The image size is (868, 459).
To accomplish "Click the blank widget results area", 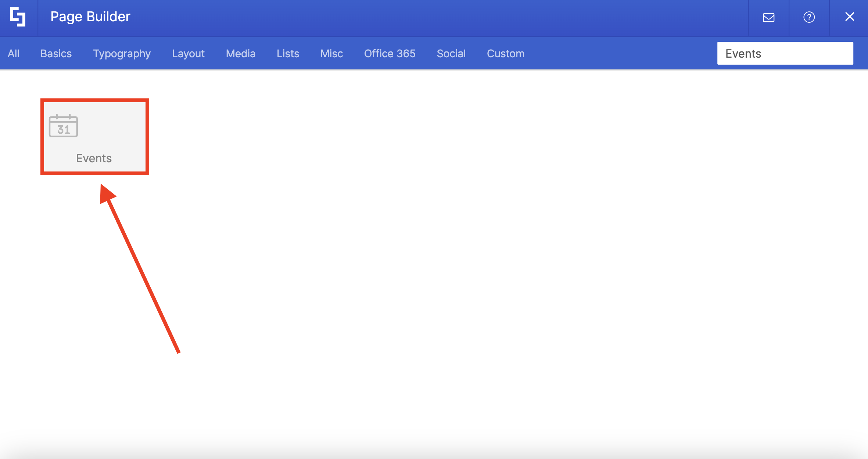I will pyautogui.click(x=478, y=257).
